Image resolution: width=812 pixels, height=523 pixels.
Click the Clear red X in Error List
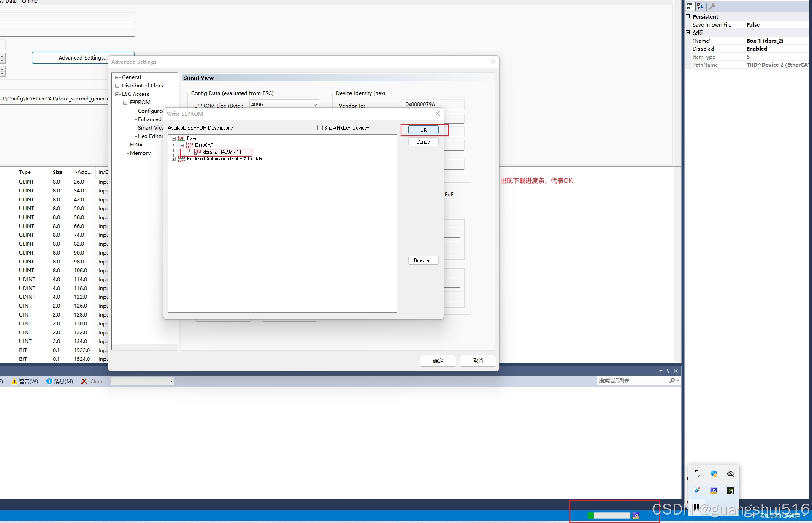point(84,381)
